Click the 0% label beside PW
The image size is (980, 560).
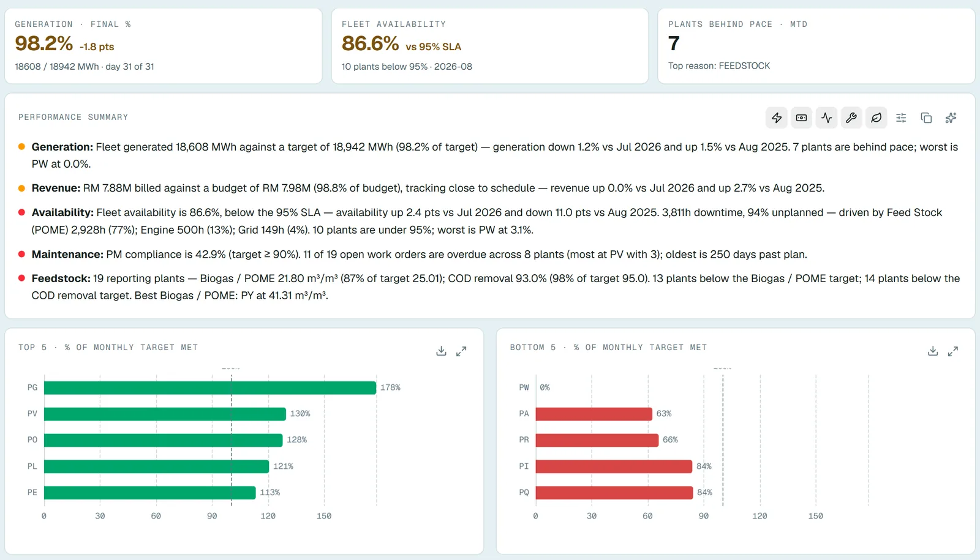[x=545, y=387]
